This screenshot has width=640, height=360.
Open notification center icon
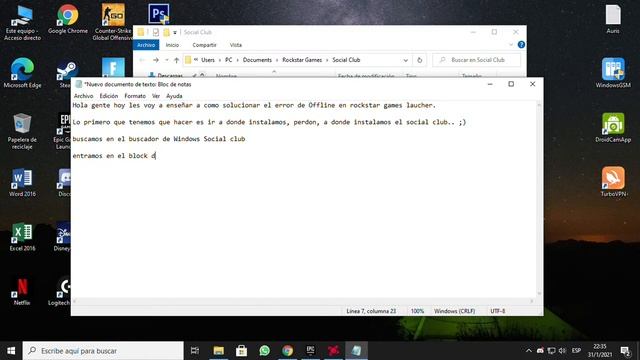(x=625, y=351)
